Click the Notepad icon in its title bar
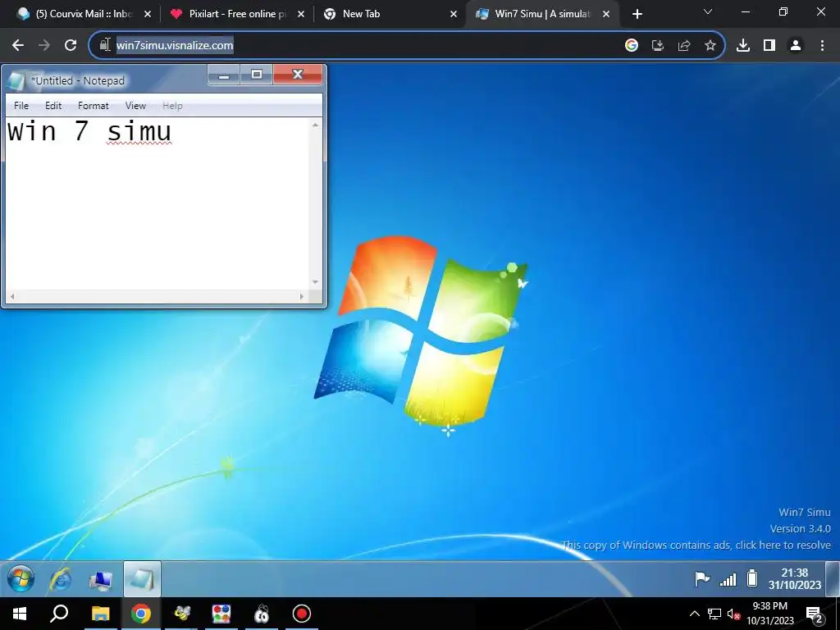The height and width of the screenshot is (630, 840). pyautogui.click(x=16, y=81)
